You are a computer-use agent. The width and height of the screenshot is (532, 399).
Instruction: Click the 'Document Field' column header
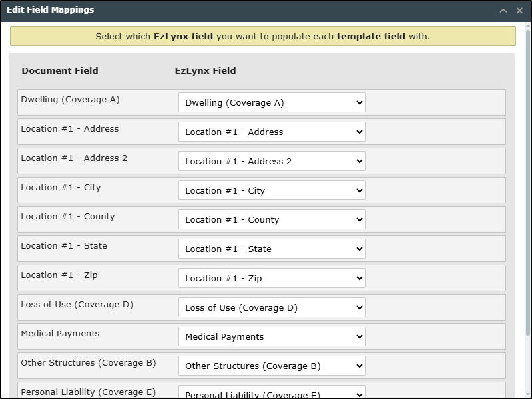[60, 71]
